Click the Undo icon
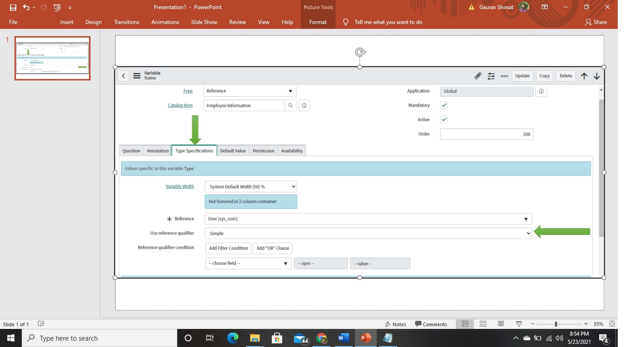Viewport: 644px width, 347px height. (25, 7)
